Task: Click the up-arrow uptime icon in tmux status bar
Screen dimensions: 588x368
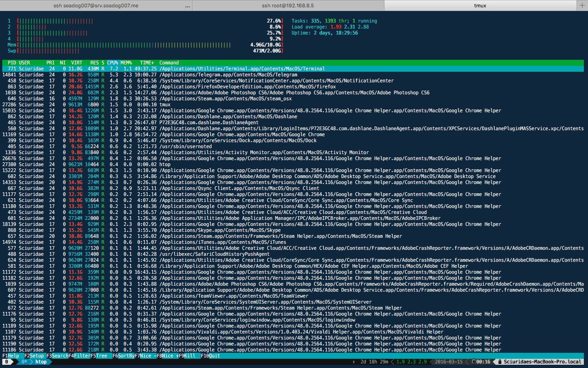Action: point(354,362)
